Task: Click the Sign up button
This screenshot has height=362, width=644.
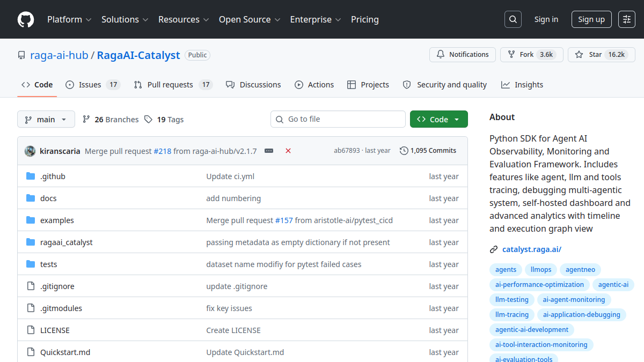Action: point(591,19)
